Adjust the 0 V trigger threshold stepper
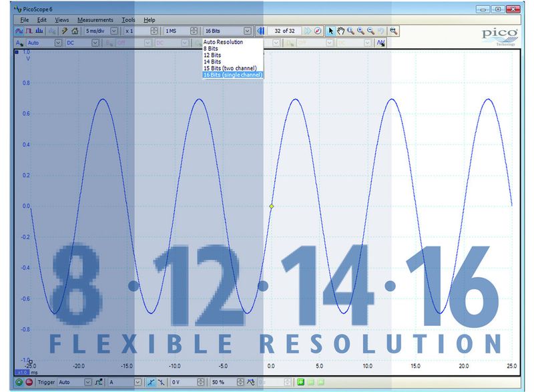Image resolution: width=534 pixels, height=392 pixels. click(x=201, y=382)
